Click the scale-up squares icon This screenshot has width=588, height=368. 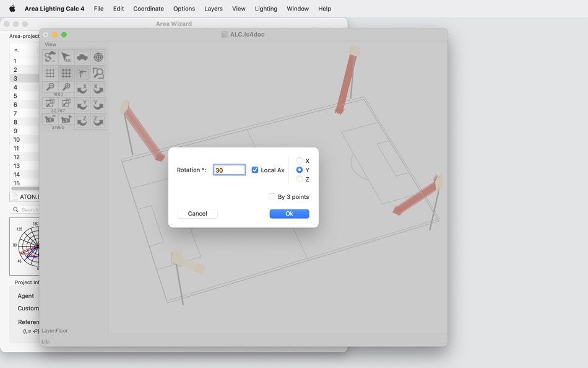pyautogui.click(x=66, y=103)
